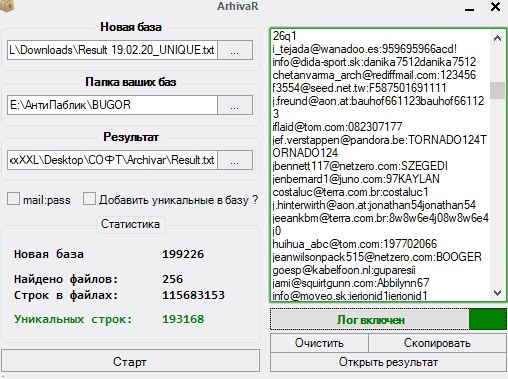Click log line jeeankbm@terra.com.br
508x379 pixels.
pos(381,224)
